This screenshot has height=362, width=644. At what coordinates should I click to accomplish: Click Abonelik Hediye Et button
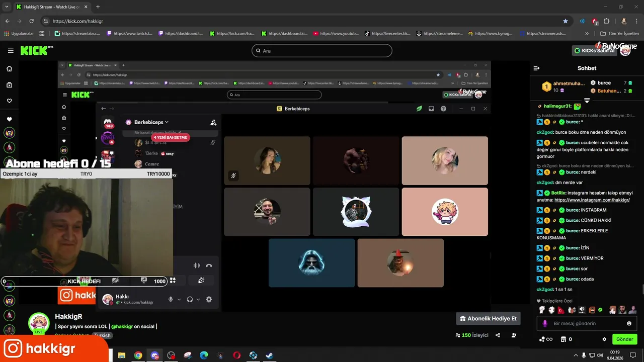click(x=488, y=319)
